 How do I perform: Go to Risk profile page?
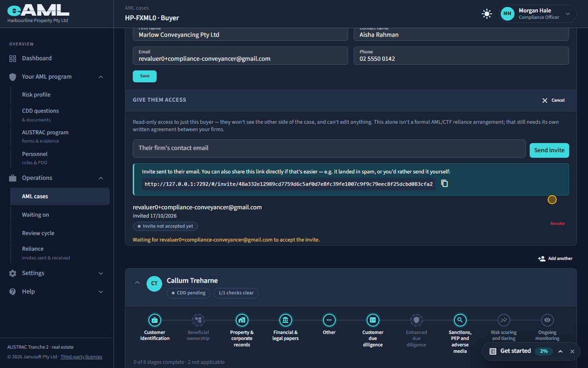click(60, 95)
